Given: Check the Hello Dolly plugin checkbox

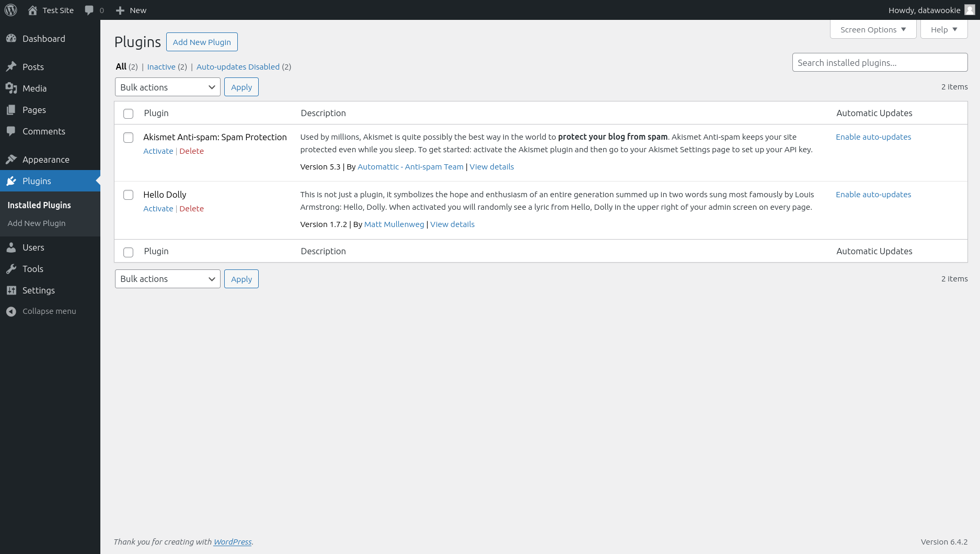Looking at the screenshot, I should tap(128, 195).
